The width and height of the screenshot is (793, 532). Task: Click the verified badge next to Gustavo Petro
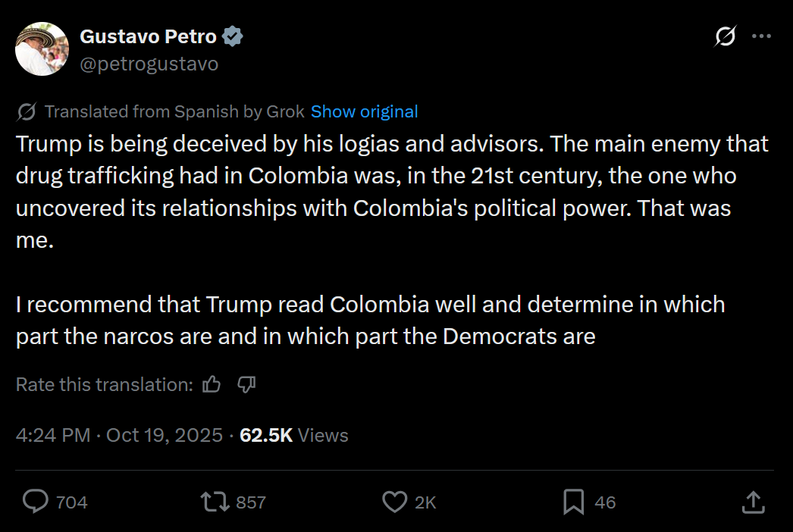click(233, 36)
